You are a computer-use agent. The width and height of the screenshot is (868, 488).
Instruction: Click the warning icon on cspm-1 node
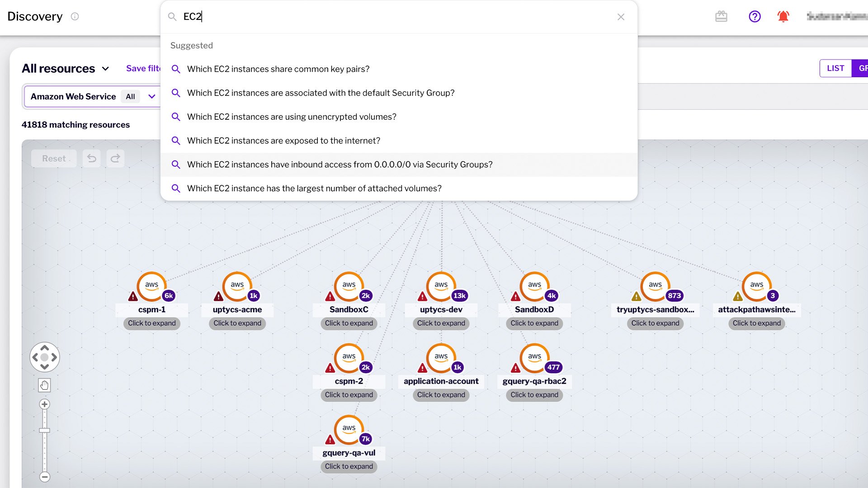pos(132,297)
